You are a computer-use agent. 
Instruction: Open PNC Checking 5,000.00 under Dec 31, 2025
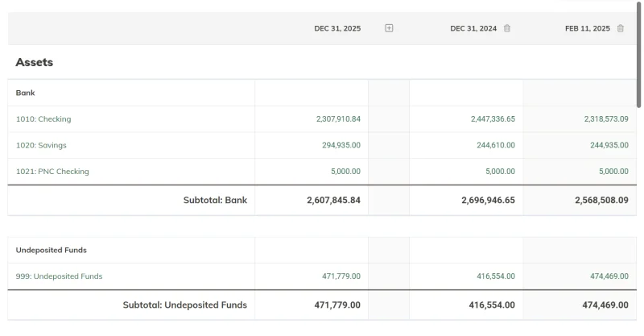coord(345,172)
